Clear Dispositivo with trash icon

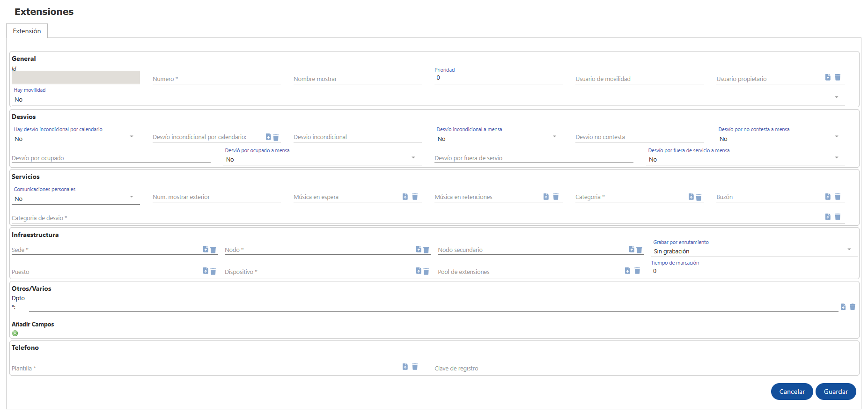click(x=426, y=272)
